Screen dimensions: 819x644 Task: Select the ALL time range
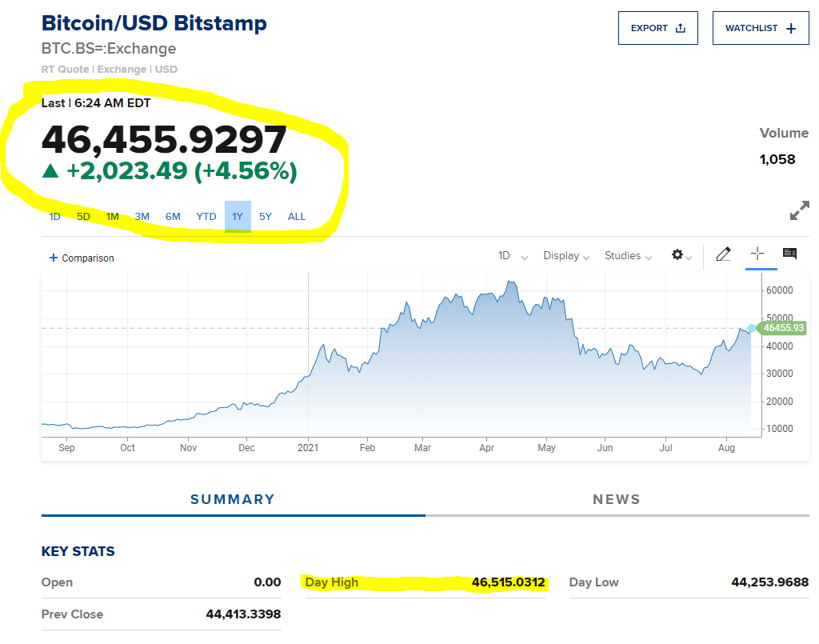coord(296,216)
